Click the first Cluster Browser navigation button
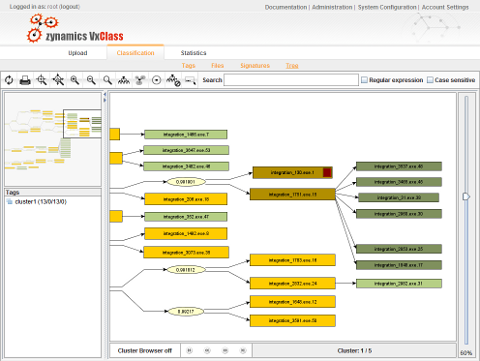Image resolution: width=480 pixels, height=361 pixels. 189,351
